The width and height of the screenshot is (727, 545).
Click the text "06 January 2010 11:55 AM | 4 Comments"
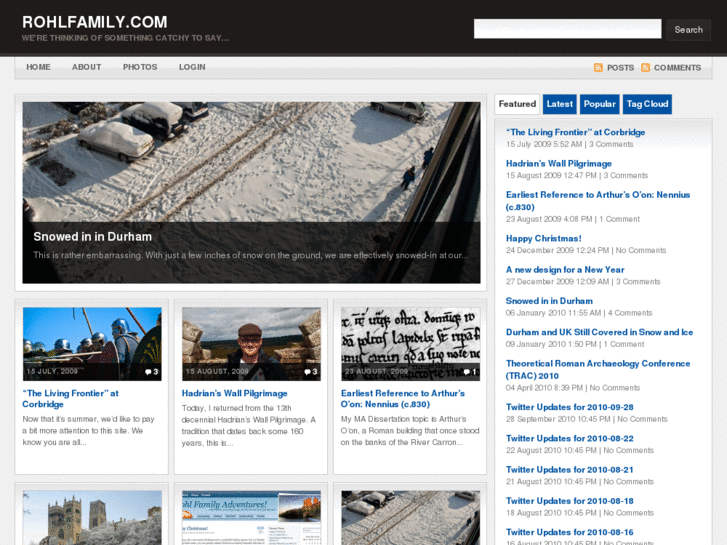pos(579,313)
